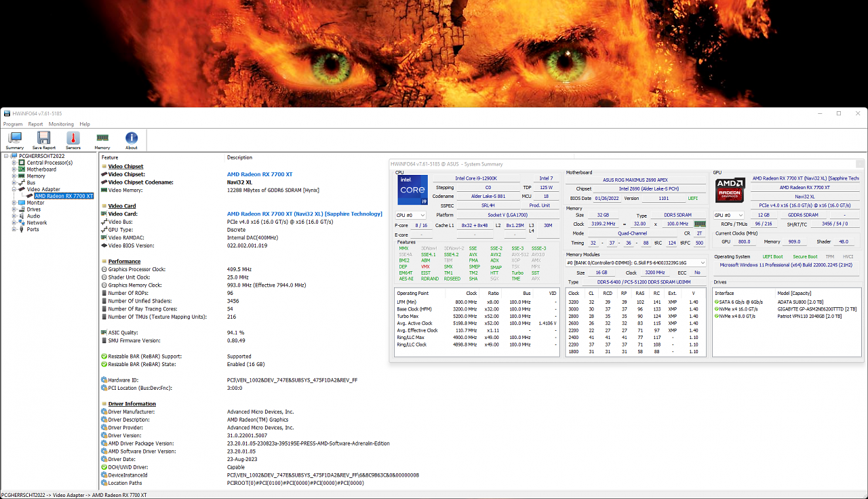This screenshot has width=868, height=499.
Task: Click the icon beside DCH/UWD Driver row
Action: 104,467
